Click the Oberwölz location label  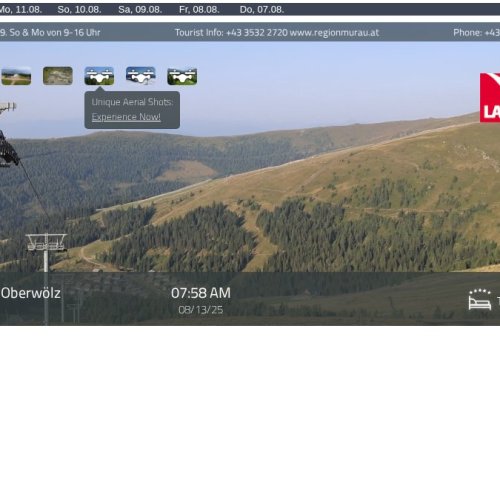[x=31, y=293]
